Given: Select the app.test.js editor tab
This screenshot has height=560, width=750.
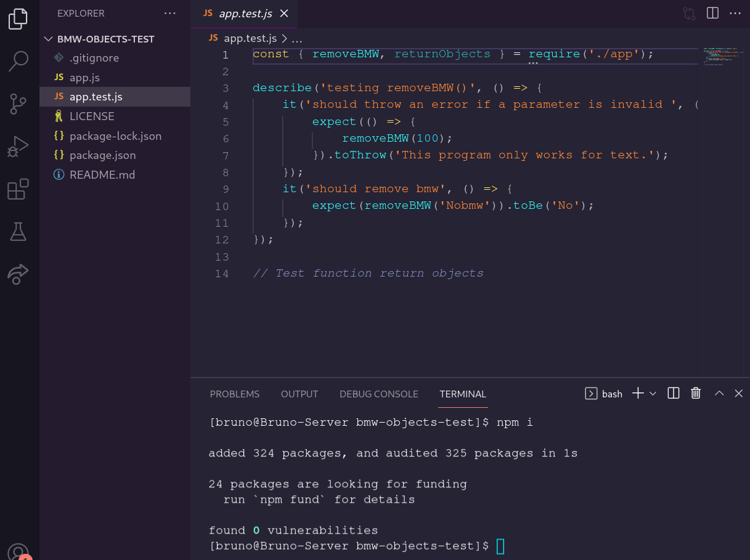Looking at the screenshot, I should point(245,14).
